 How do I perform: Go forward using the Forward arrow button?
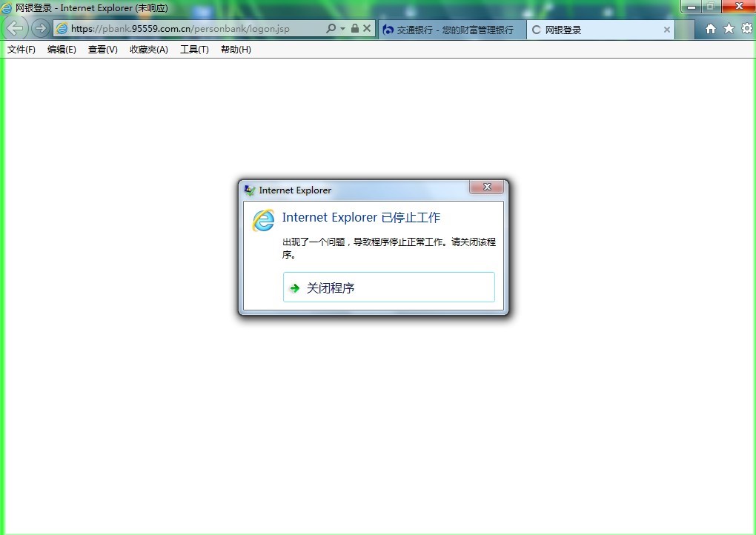[x=41, y=28]
